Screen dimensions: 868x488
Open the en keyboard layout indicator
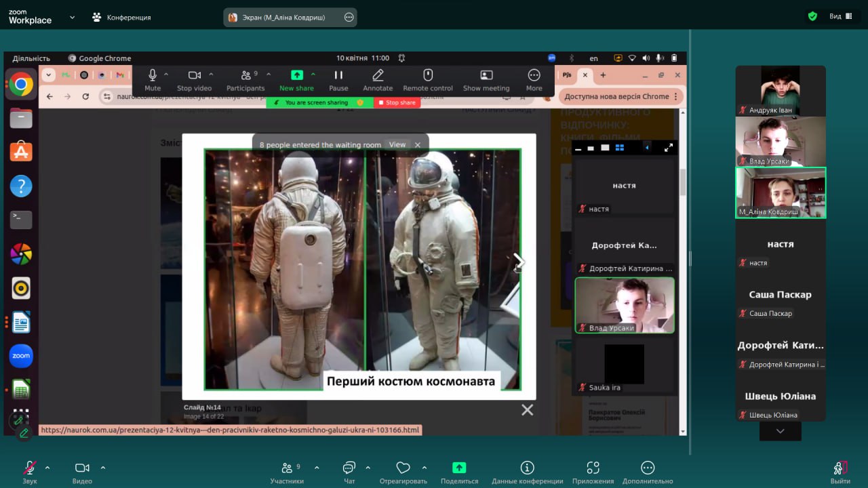(594, 58)
